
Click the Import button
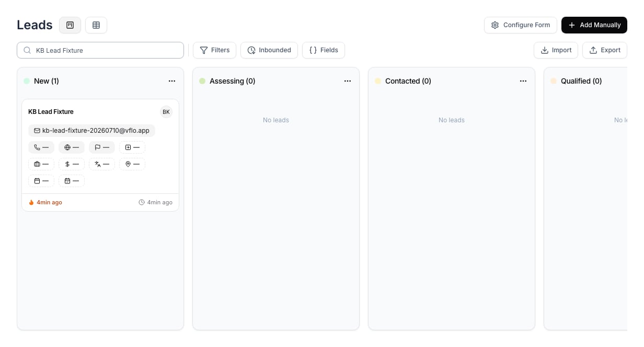point(556,50)
